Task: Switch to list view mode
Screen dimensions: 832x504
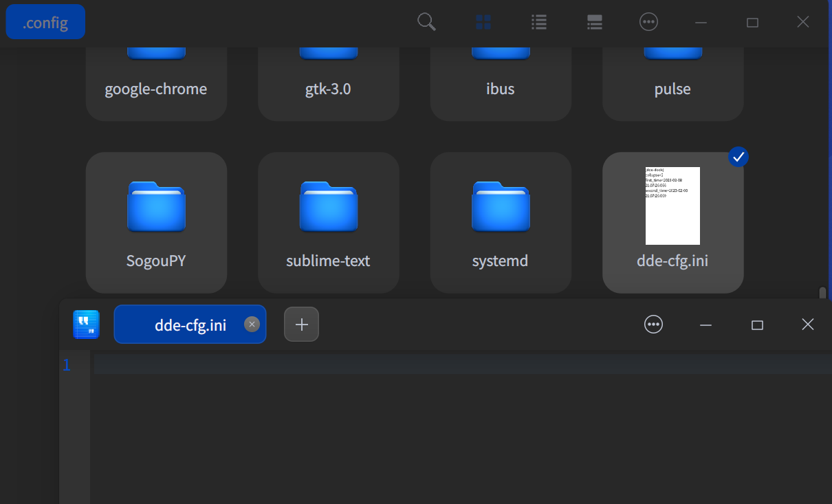Action: (539, 22)
